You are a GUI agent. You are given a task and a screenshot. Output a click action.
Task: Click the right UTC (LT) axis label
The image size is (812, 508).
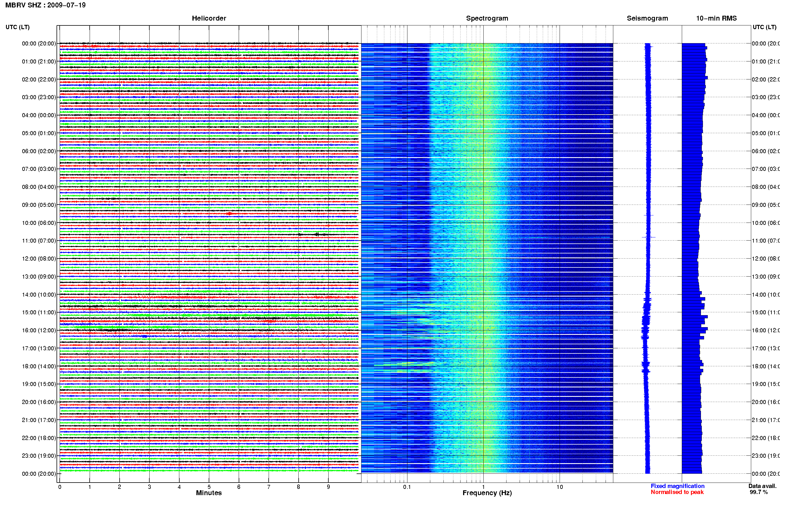pyautogui.click(x=764, y=27)
